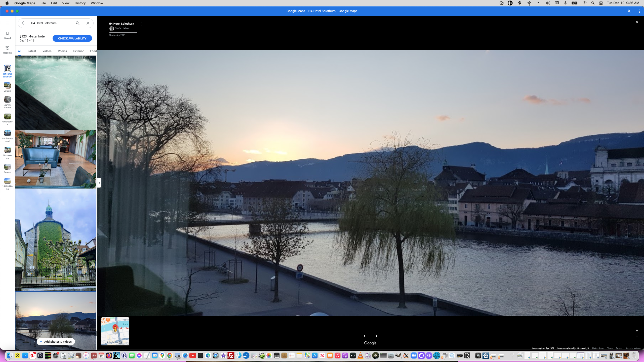Click the search magnifier in search box
The width and height of the screenshot is (644, 362).
point(78,23)
